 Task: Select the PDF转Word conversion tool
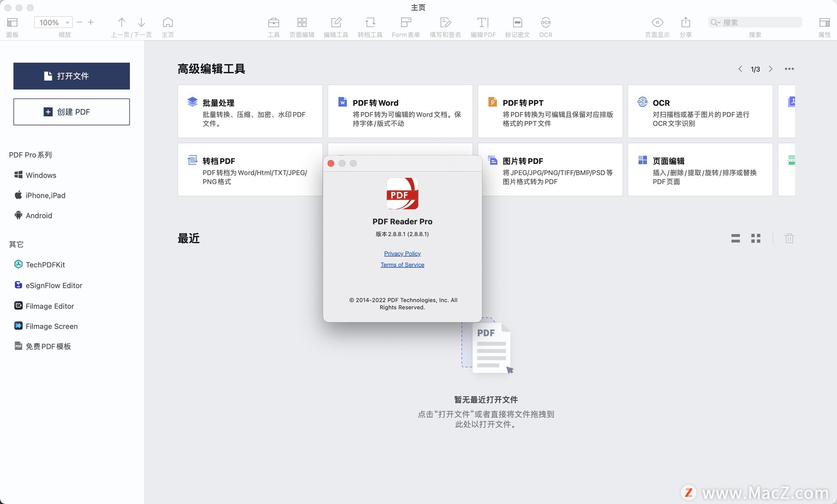pos(401,111)
